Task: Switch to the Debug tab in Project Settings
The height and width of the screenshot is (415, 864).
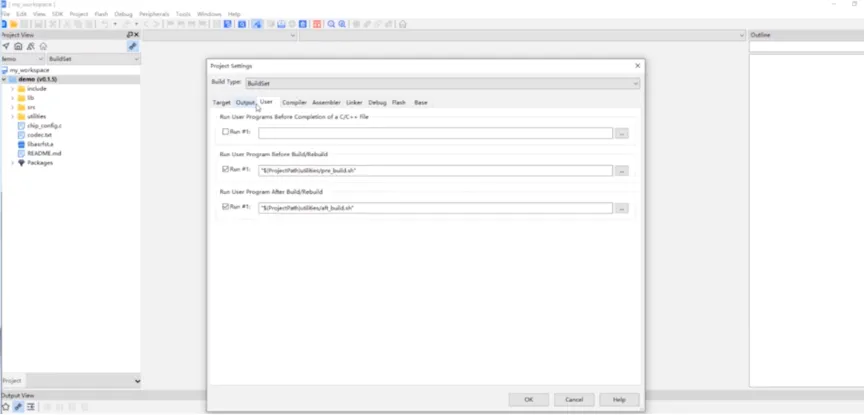Action: tap(377, 103)
